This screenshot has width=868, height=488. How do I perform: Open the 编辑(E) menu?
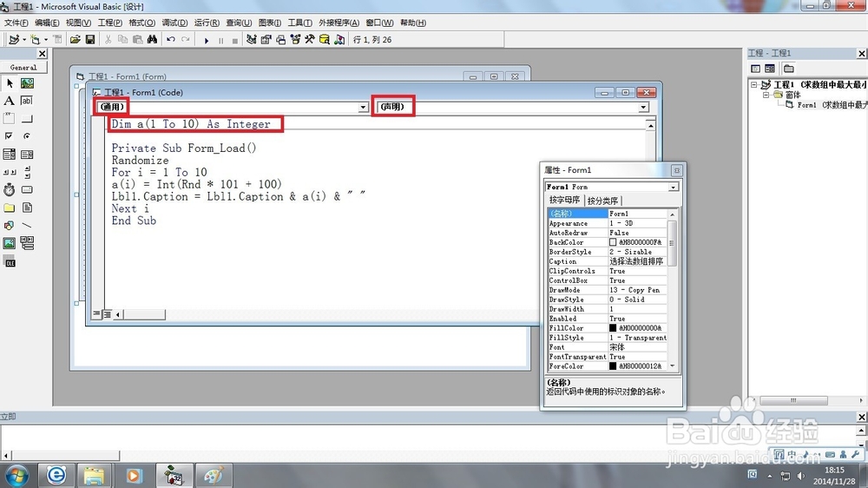tap(47, 23)
